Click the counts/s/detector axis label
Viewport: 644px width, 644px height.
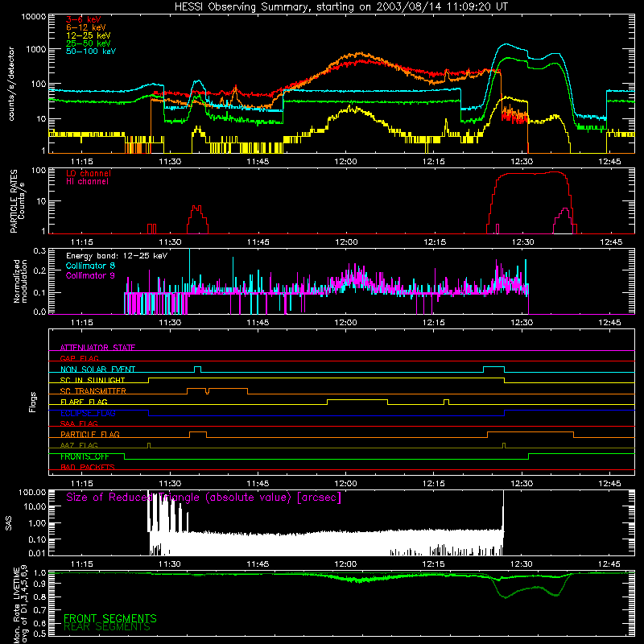11,84
